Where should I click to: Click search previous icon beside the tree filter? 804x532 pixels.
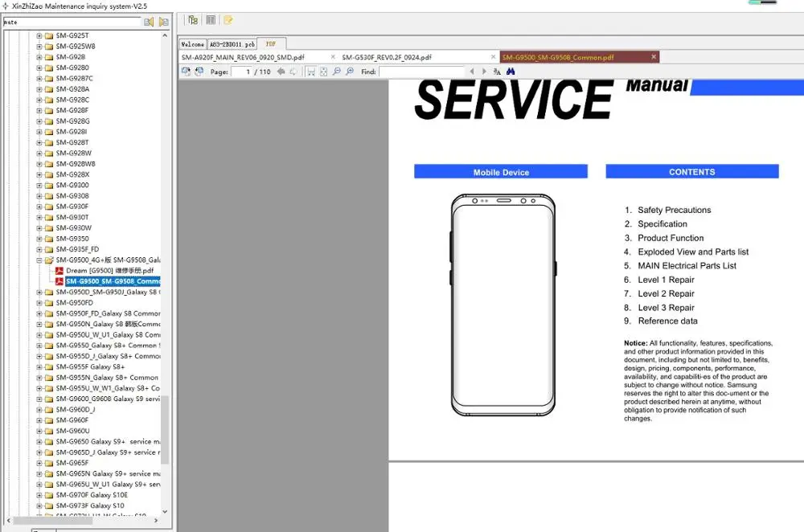(x=149, y=22)
